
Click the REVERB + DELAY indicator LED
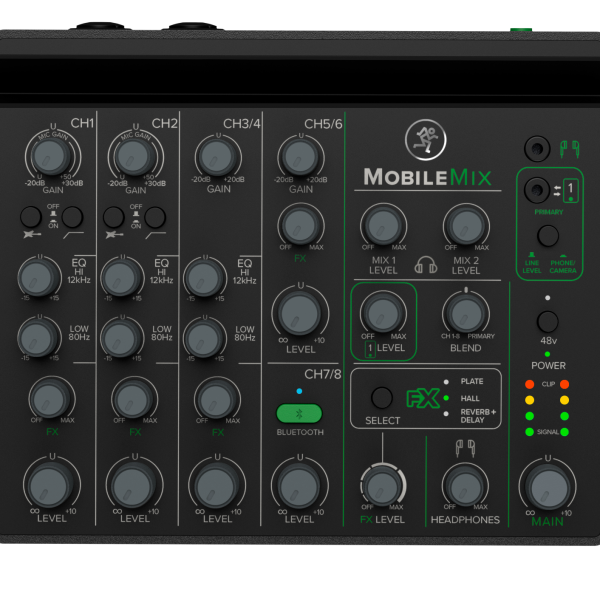tap(446, 414)
